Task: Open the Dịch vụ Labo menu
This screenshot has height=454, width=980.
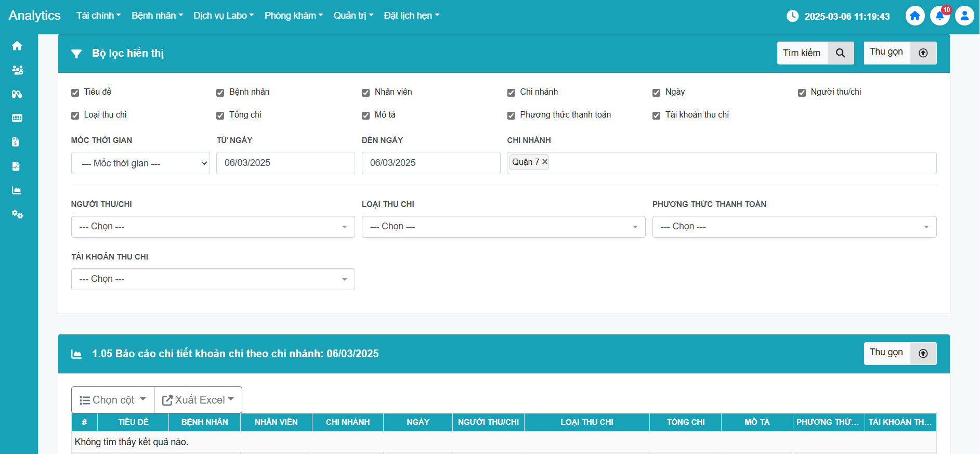Action: click(x=224, y=16)
